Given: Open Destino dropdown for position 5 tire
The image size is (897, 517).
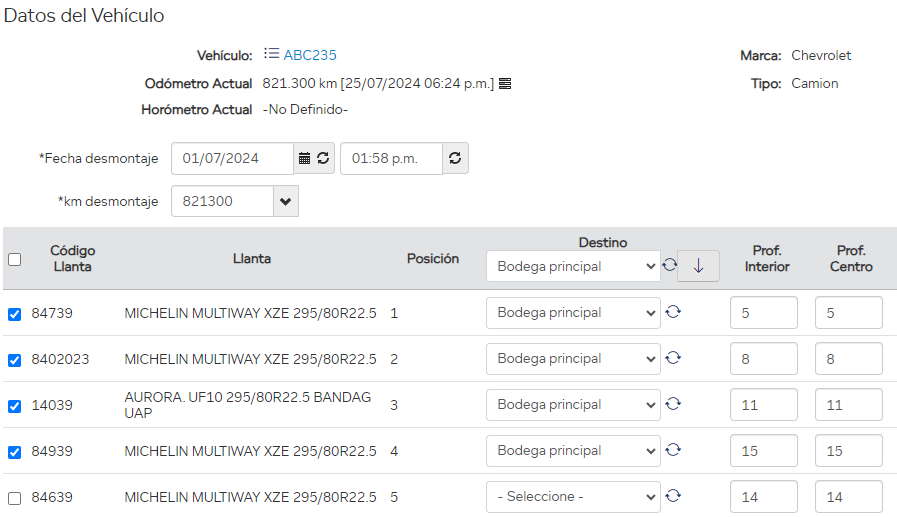Looking at the screenshot, I should click(x=573, y=497).
